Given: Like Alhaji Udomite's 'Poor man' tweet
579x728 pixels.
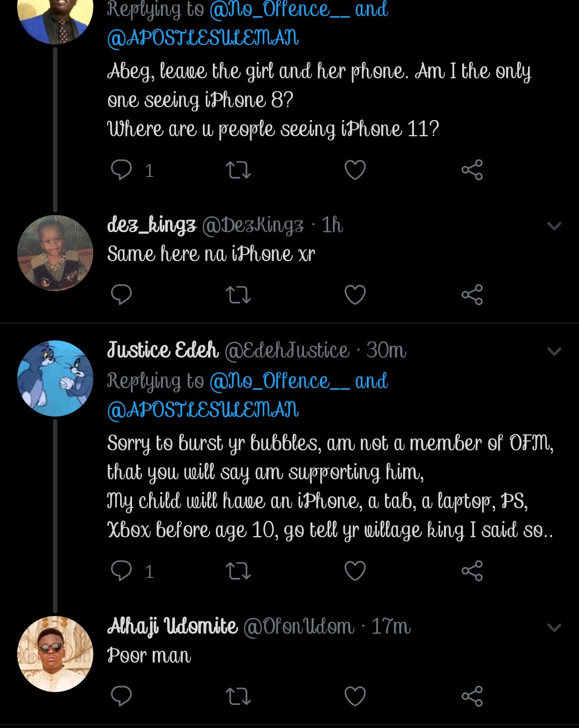Looking at the screenshot, I should [x=355, y=696].
